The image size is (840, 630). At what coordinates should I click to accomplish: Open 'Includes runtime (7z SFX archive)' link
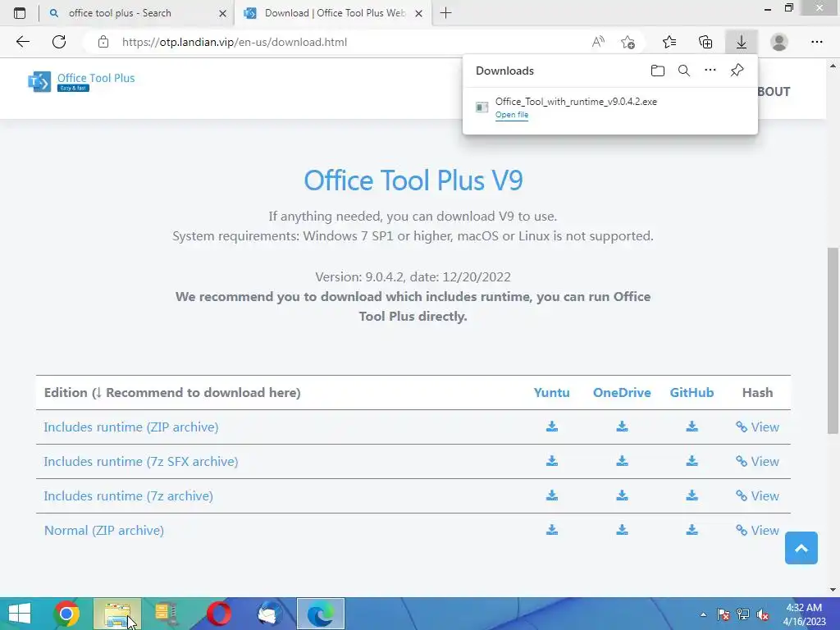141,461
